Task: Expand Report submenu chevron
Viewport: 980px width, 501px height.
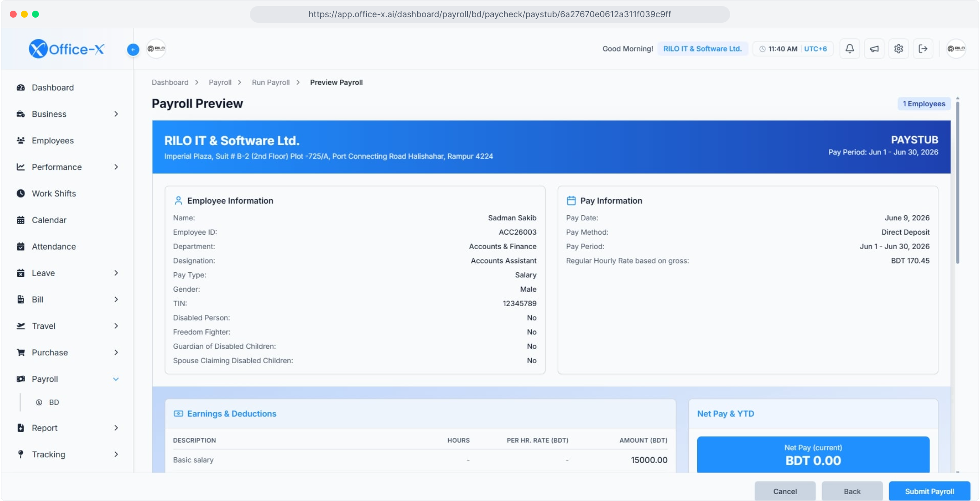Action: (x=116, y=428)
